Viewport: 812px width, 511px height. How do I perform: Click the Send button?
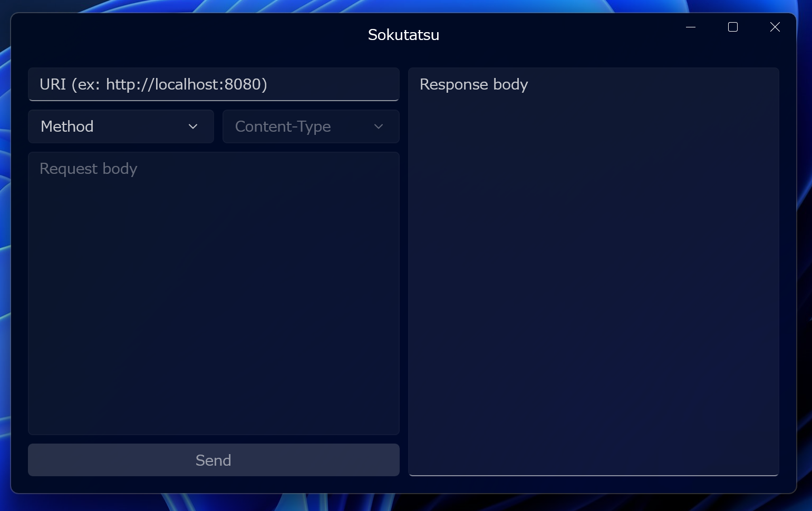click(214, 460)
